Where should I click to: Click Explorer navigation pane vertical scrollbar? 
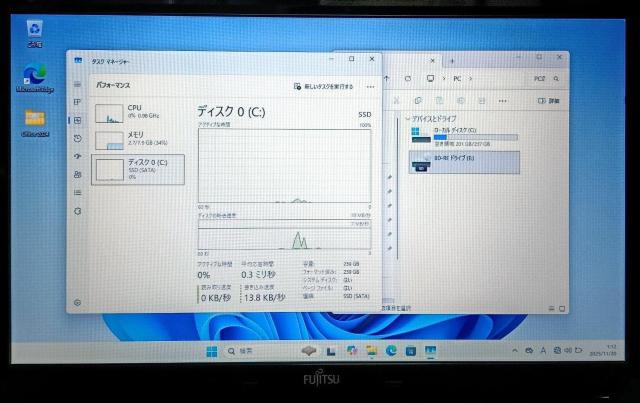click(x=398, y=188)
